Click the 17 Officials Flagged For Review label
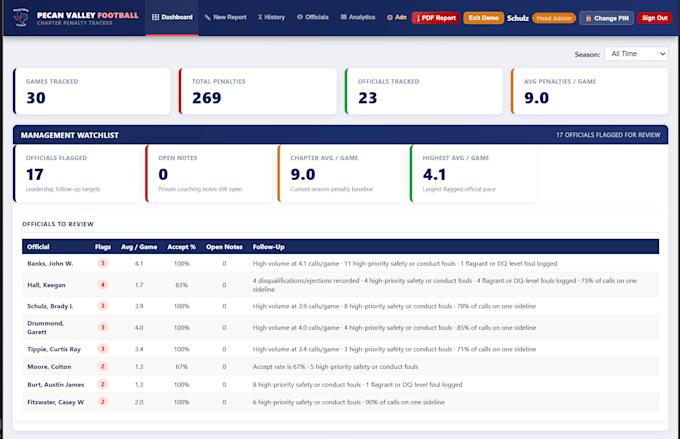 (608, 135)
